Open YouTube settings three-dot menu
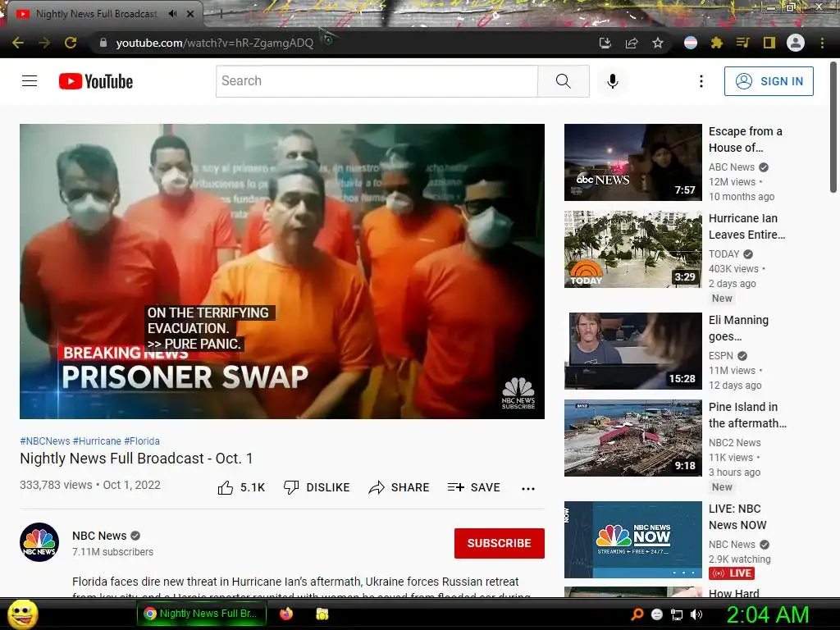The height and width of the screenshot is (630, 840). 701,81
